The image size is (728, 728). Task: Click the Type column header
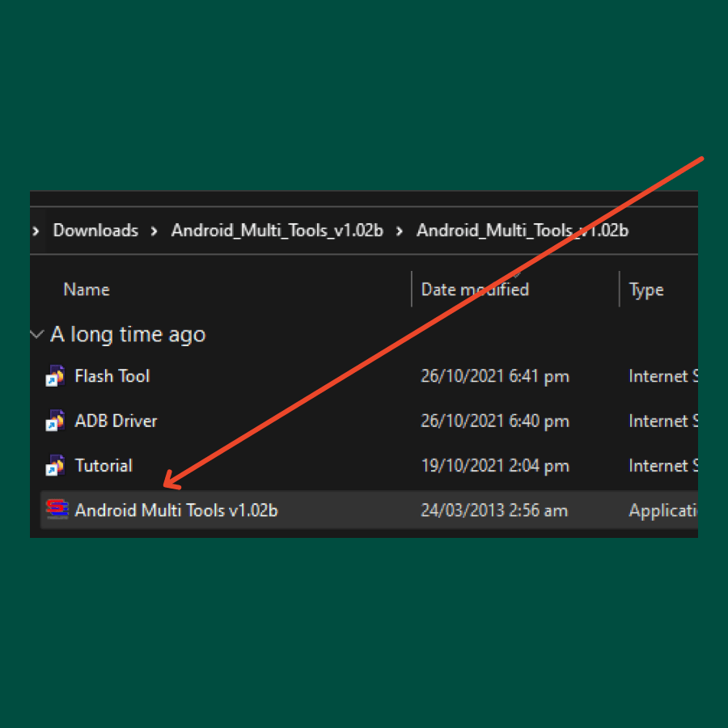click(x=646, y=290)
